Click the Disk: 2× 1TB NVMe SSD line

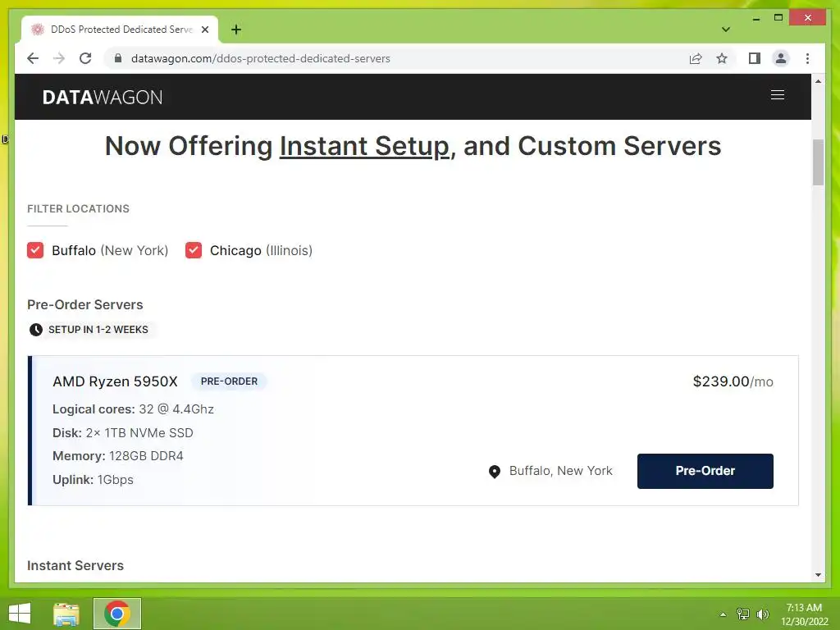pyautogui.click(x=123, y=433)
